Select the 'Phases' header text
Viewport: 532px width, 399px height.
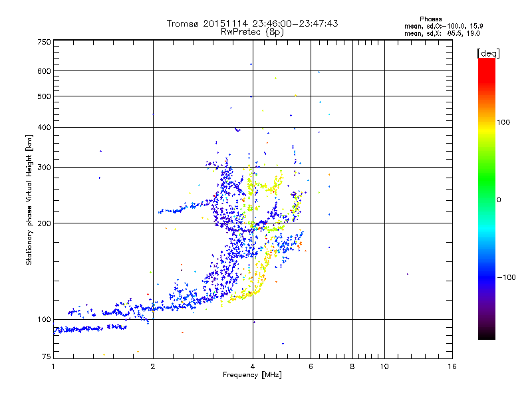tap(430, 19)
